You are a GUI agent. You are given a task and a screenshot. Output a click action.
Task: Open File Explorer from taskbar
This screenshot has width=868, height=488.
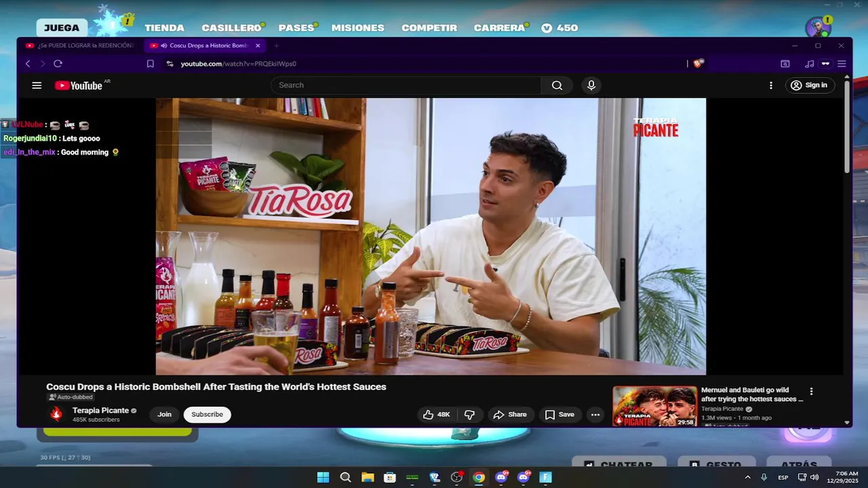[x=368, y=477]
